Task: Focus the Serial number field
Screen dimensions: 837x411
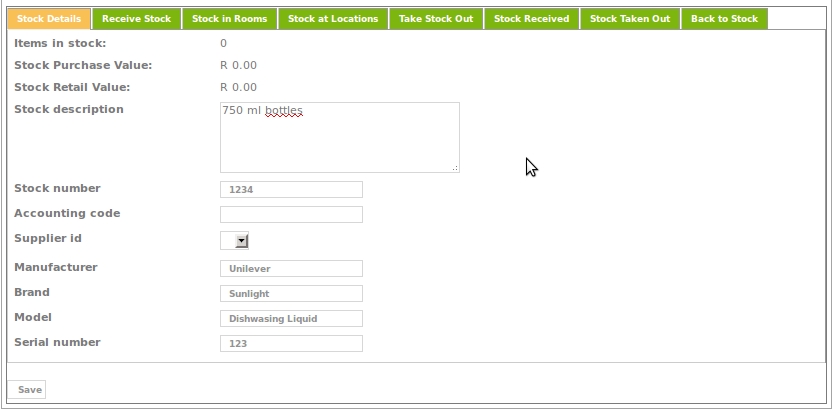Action: 291,344
